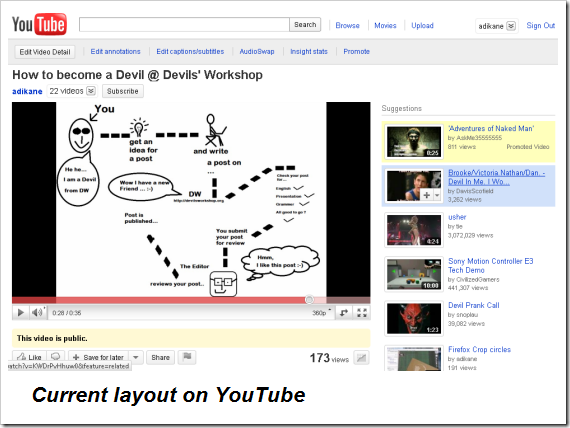Click the Sony Motion Controller thumbnail
Image resolution: width=570 pixels, height=428 pixels.
414,274
